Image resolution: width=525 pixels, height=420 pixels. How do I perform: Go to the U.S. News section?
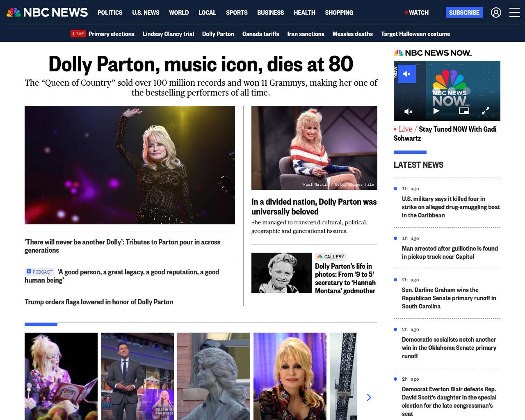click(146, 13)
